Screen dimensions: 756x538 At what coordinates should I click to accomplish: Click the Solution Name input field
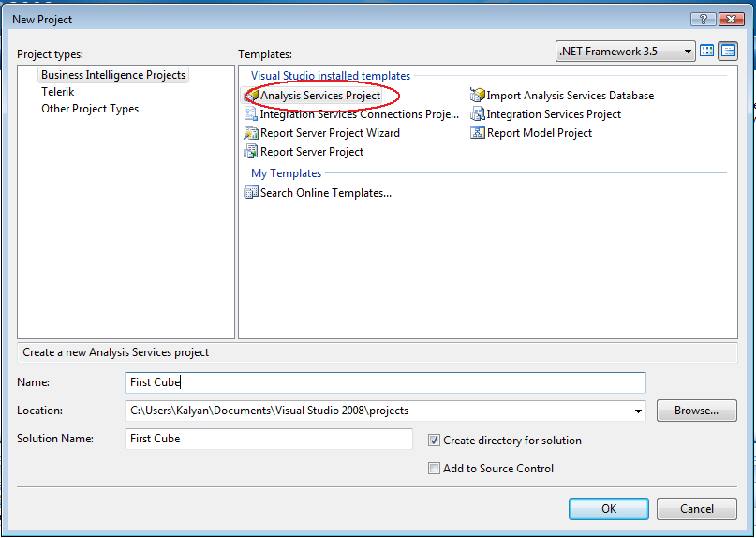(x=269, y=439)
